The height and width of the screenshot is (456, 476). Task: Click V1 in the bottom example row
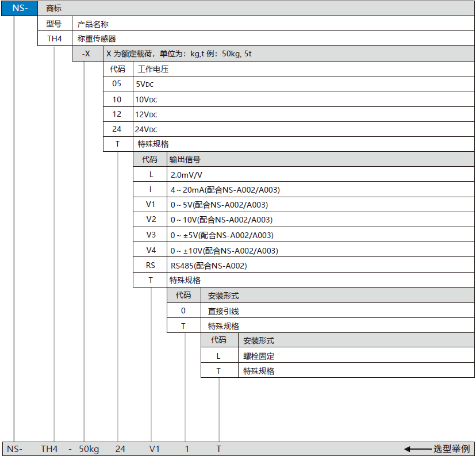pos(154,449)
